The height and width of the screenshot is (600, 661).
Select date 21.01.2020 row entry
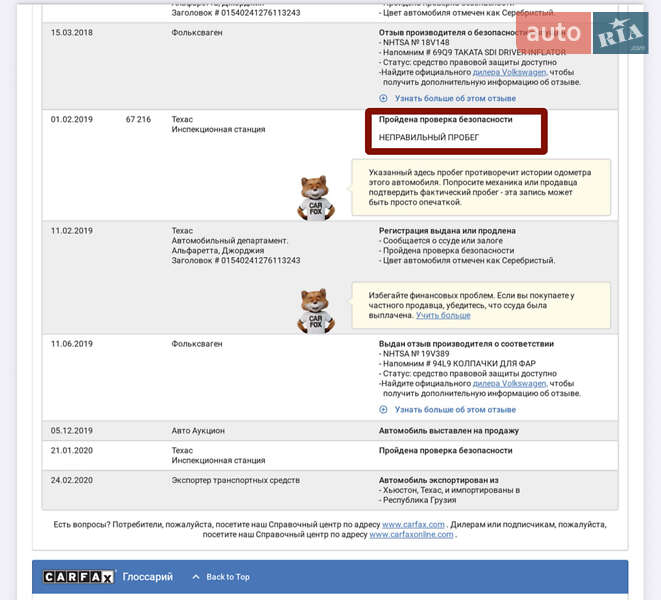coord(72,450)
